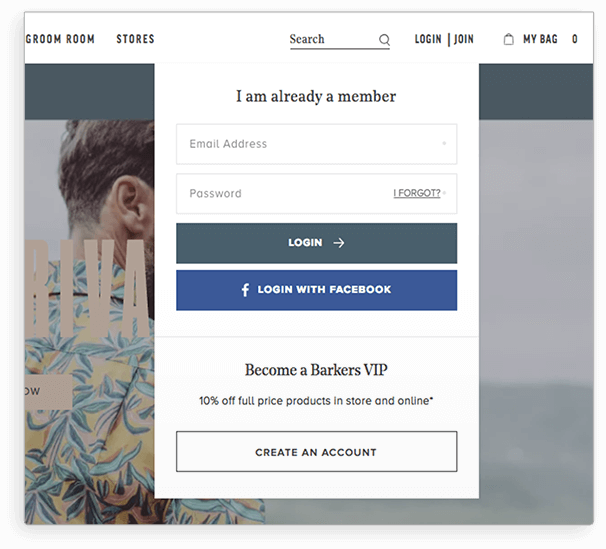Viewport: 606px width, 549px height.
Task: Choose Login with Facebook
Action: [317, 290]
